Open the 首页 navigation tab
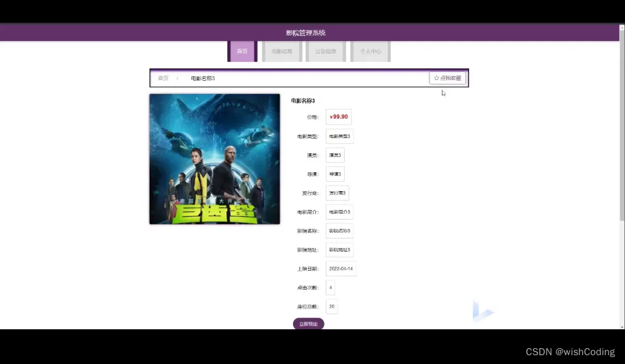This screenshot has width=625, height=364. (x=242, y=51)
